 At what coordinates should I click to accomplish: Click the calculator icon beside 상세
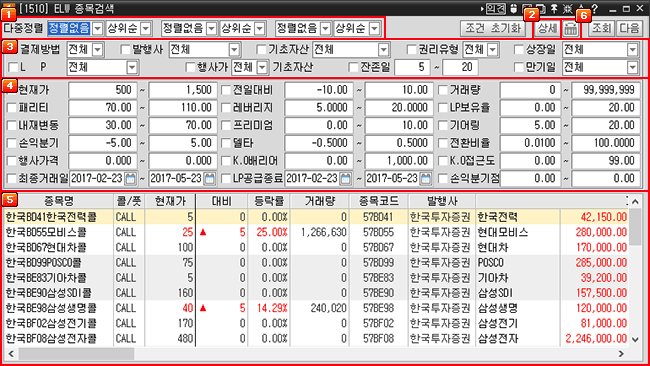(x=571, y=29)
